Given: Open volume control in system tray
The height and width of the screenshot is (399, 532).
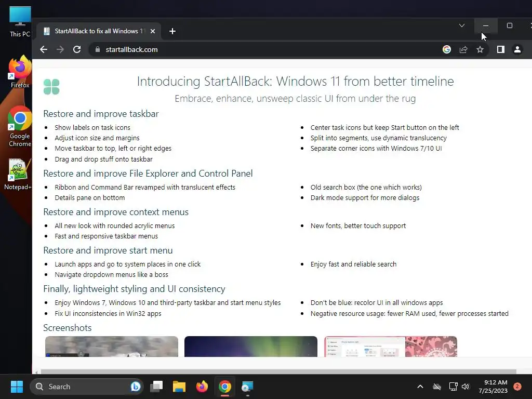Looking at the screenshot, I should 465,387.
